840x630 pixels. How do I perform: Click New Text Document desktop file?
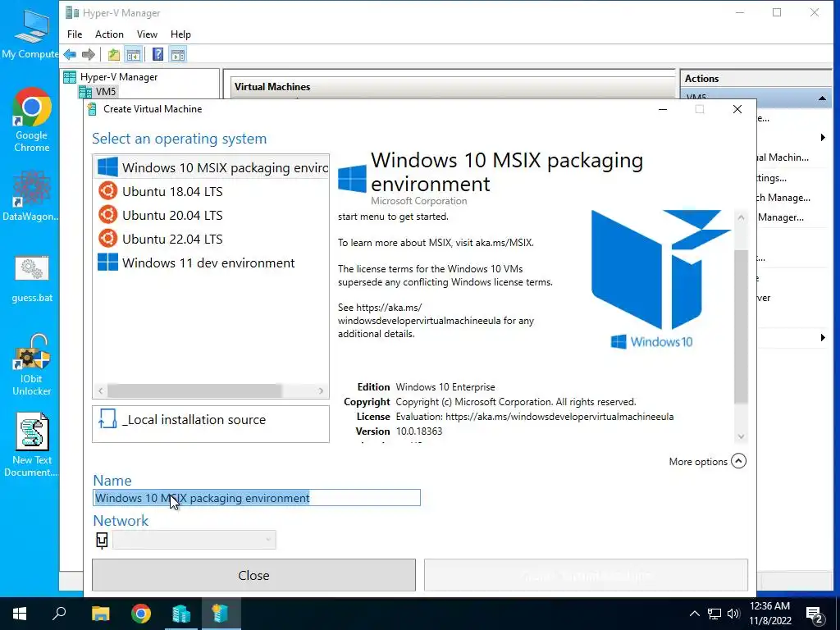31,445
